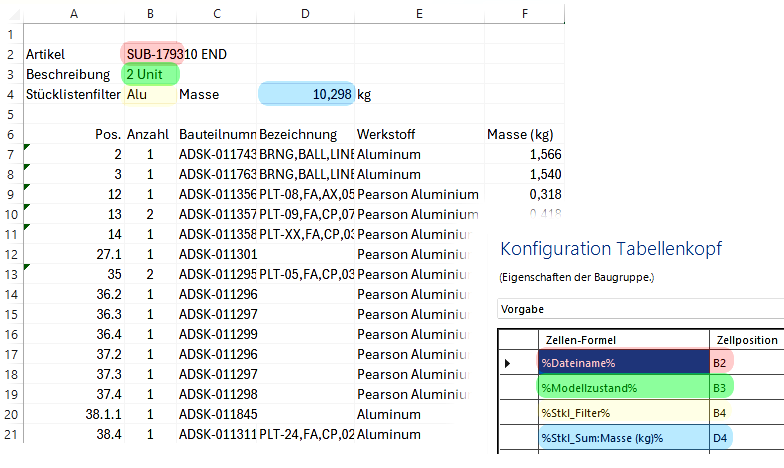Select the %Stkl_Sum:Masse (kg)% formula cell
This screenshot has width=784, height=468.
coord(622,437)
